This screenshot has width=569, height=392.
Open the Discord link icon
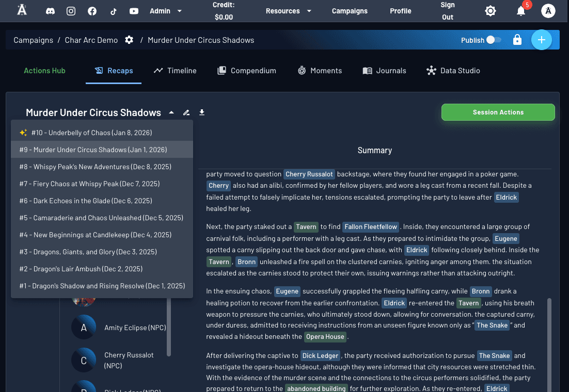[x=51, y=11]
